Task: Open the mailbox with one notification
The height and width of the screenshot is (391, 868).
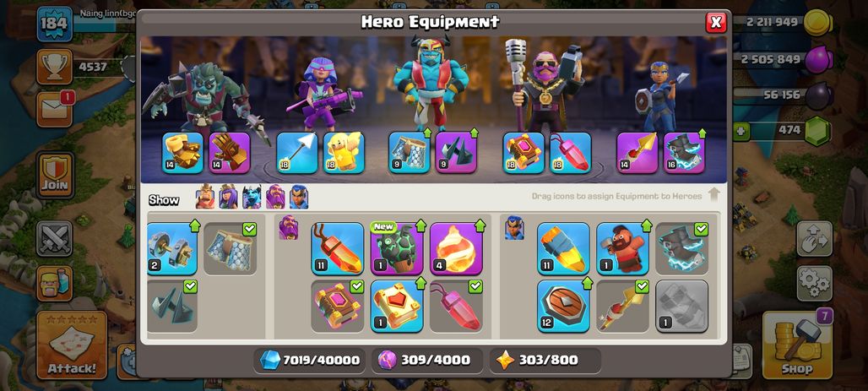Action: [x=55, y=109]
